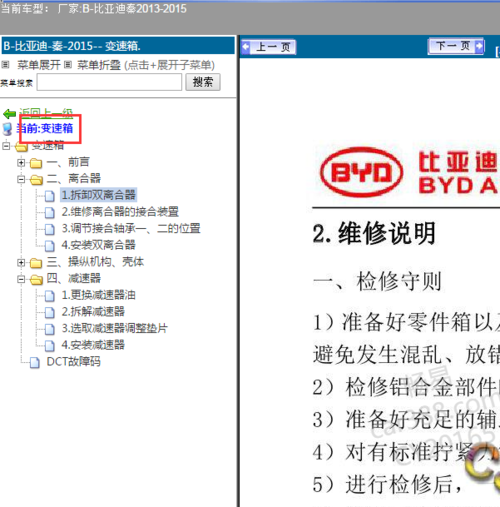This screenshot has width=500, height=507.
Task: Click the 三、操纵机构、壳体 folder icon
Action: [x=36, y=263]
